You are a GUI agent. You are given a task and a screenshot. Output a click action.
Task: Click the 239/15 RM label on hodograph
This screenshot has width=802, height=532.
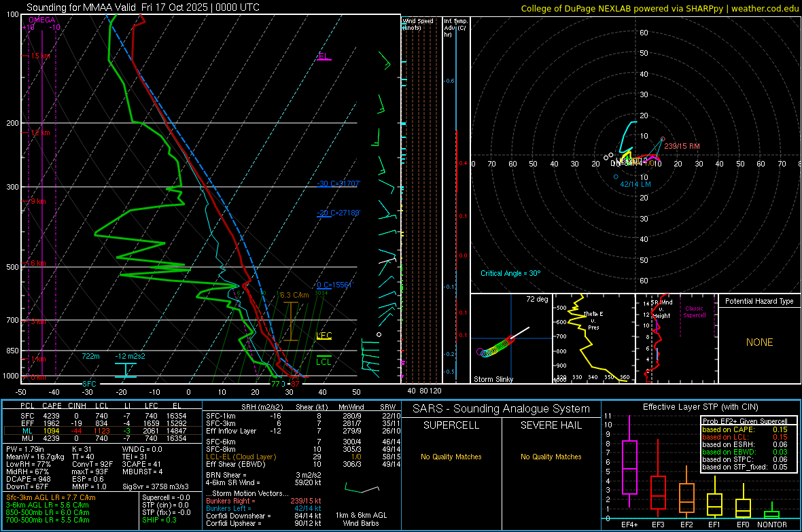[x=682, y=146]
